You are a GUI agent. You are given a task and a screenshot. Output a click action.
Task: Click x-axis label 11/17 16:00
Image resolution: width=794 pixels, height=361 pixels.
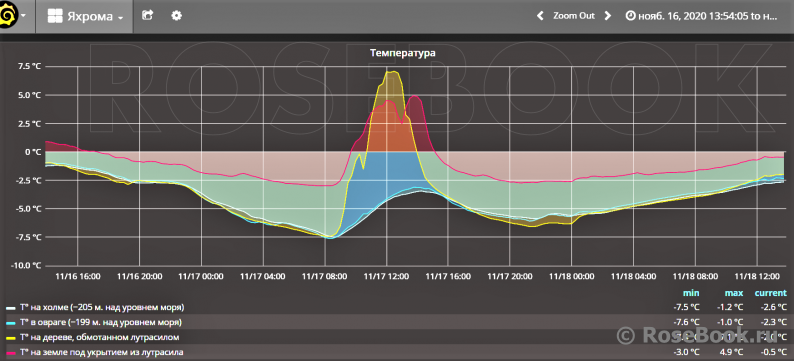[x=448, y=276]
